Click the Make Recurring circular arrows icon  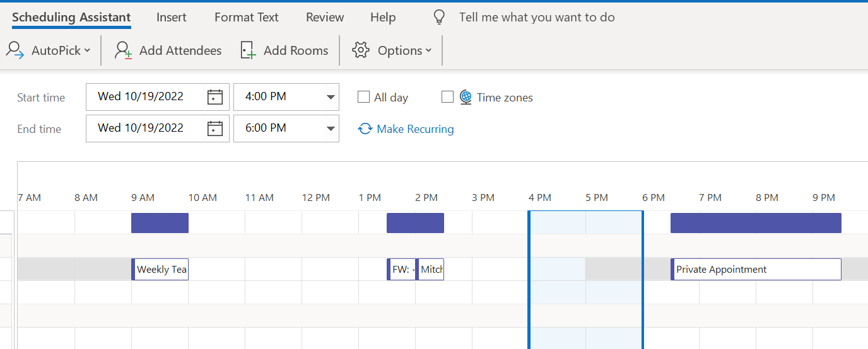click(x=365, y=129)
